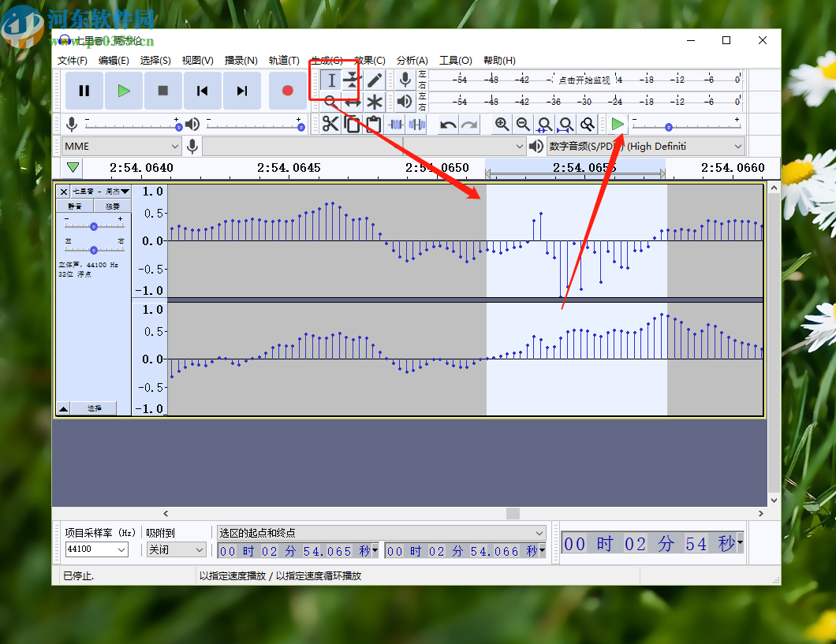Undo the last edit

448,125
